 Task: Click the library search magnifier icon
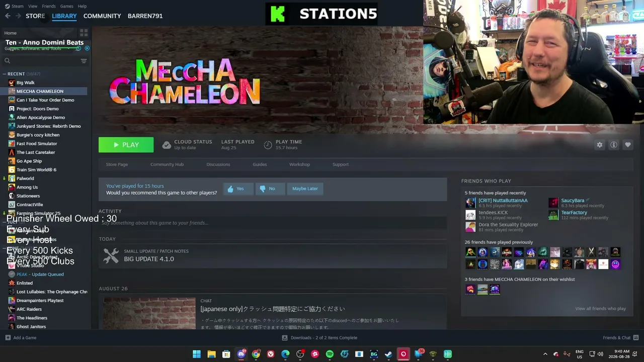pyautogui.click(x=7, y=61)
